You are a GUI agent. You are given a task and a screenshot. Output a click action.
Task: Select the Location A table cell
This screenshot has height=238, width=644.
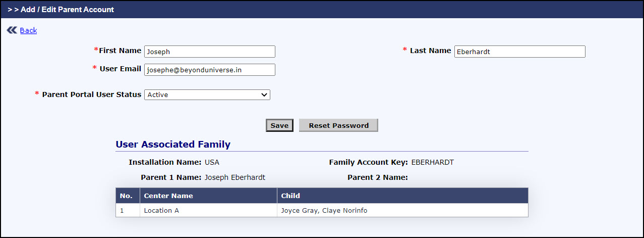coord(161,210)
